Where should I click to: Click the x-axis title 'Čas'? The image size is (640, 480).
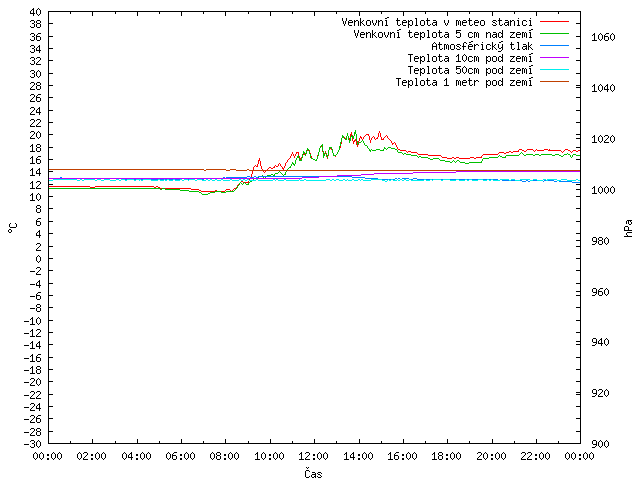[313, 473]
